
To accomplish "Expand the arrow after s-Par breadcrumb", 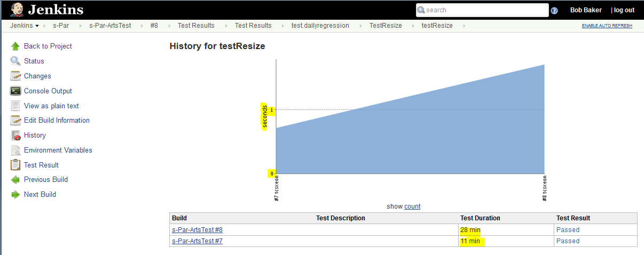I will (81, 26).
